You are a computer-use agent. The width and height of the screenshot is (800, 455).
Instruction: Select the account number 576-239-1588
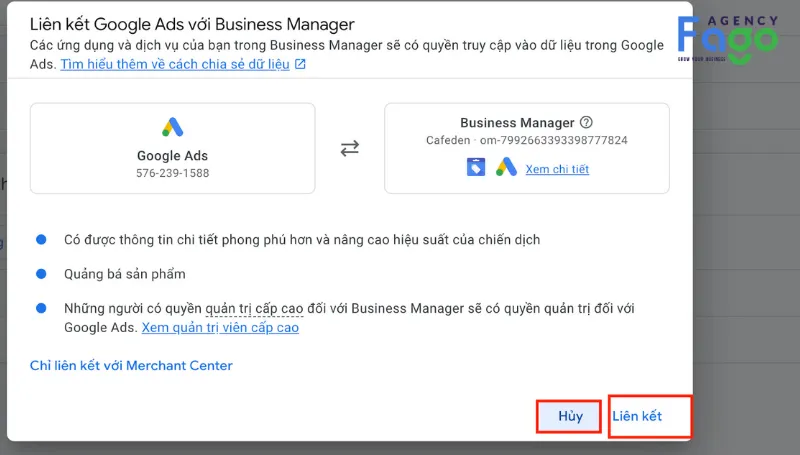[x=172, y=173]
